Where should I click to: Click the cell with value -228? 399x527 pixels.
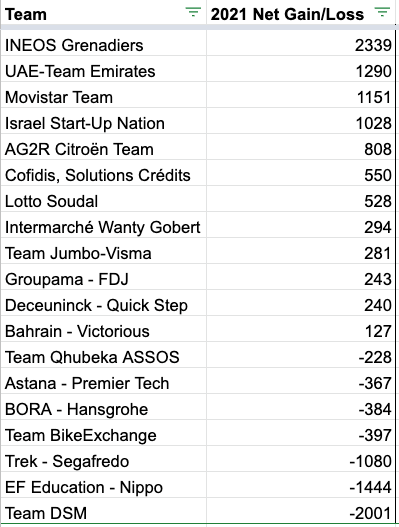(x=301, y=355)
